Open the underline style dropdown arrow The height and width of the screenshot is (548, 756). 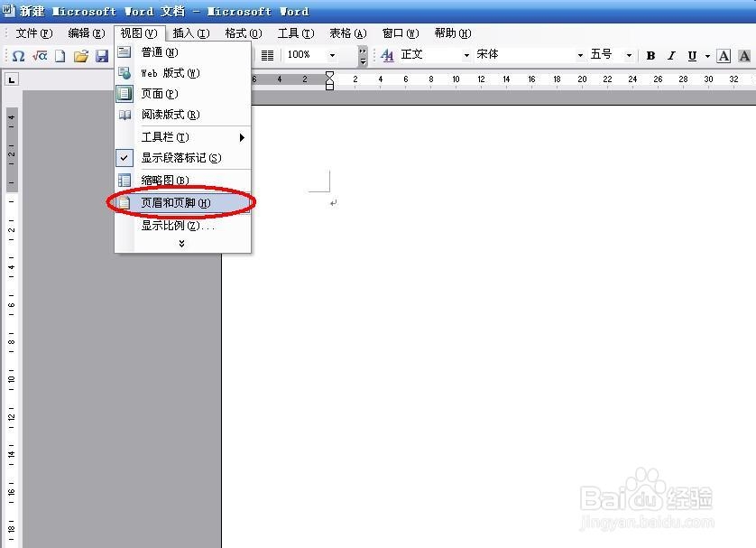tap(707, 56)
